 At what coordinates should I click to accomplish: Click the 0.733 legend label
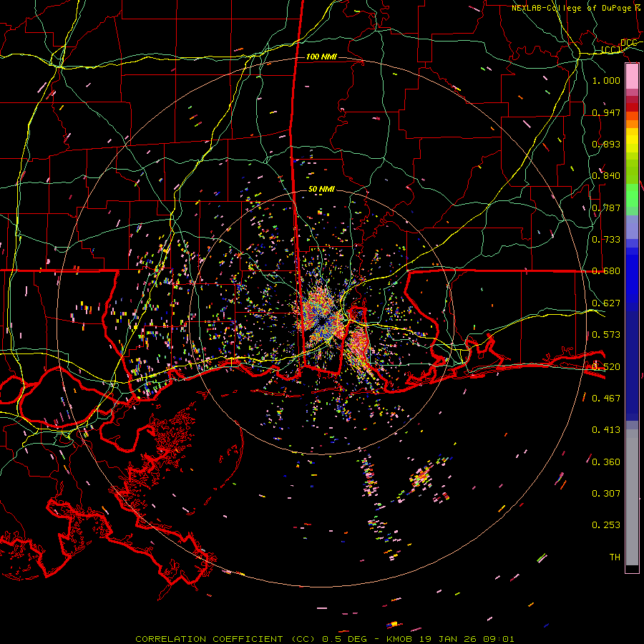tap(606, 240)
